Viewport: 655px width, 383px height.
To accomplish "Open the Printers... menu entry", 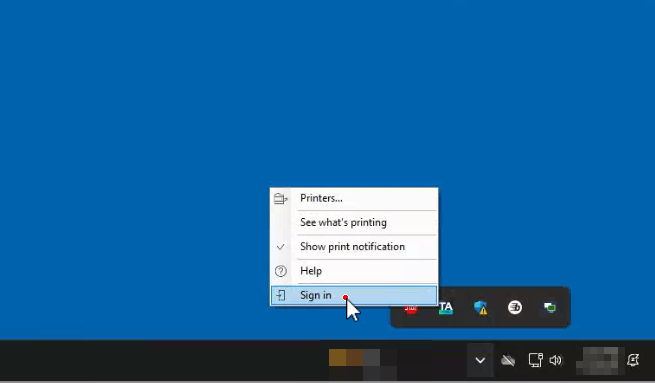I will tap(354, 198).
